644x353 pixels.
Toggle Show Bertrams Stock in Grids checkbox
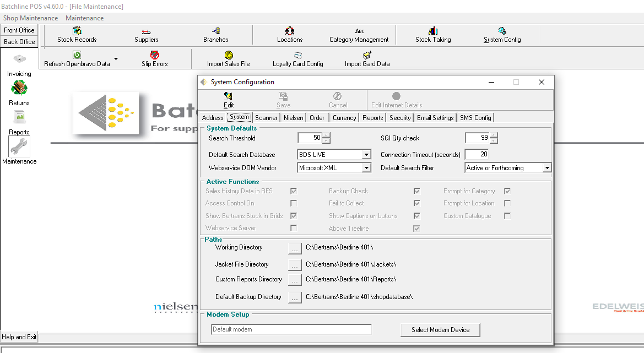coord(294,216)
